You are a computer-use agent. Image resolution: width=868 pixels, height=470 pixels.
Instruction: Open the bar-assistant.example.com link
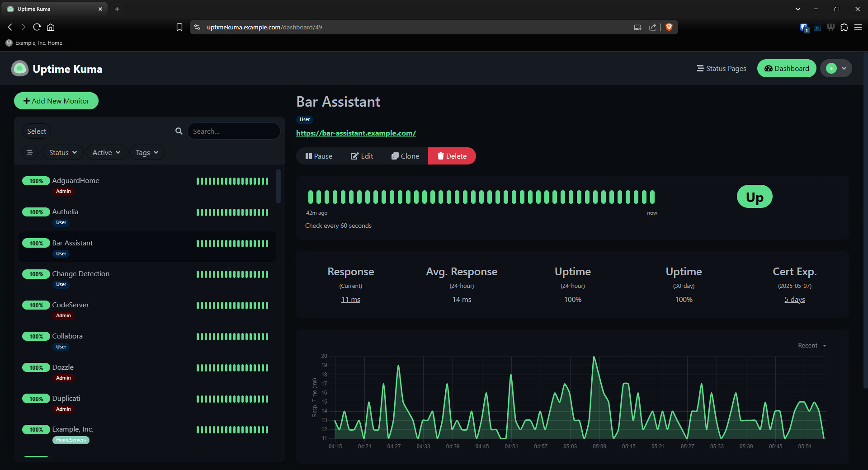tap(356, 133)
